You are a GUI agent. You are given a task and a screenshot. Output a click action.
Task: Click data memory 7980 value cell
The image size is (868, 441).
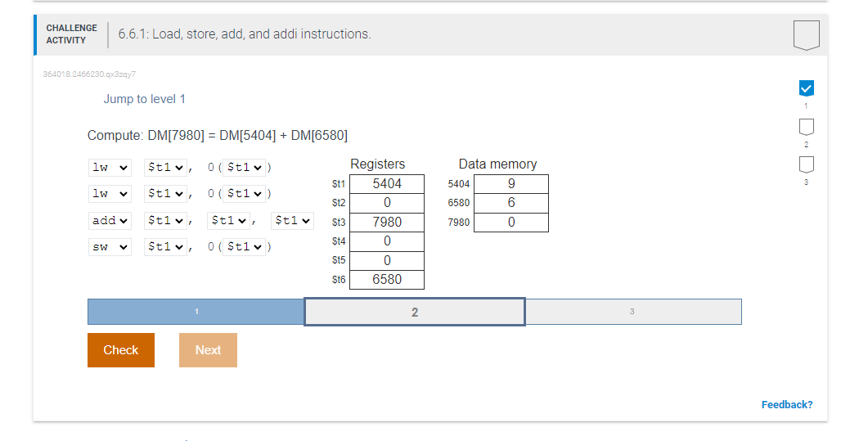pyautogui.click(x=511, y=223)
